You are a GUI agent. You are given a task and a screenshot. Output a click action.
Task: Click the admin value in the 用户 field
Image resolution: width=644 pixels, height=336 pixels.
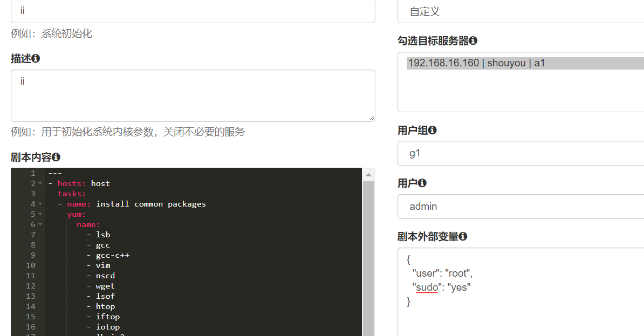point(424,206)
